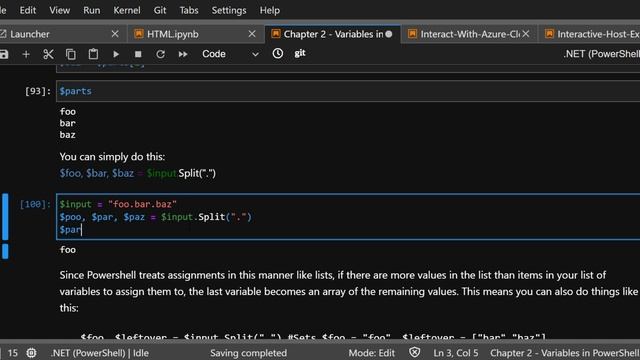
Task: Open the Run menu
Action: (91, 10)
